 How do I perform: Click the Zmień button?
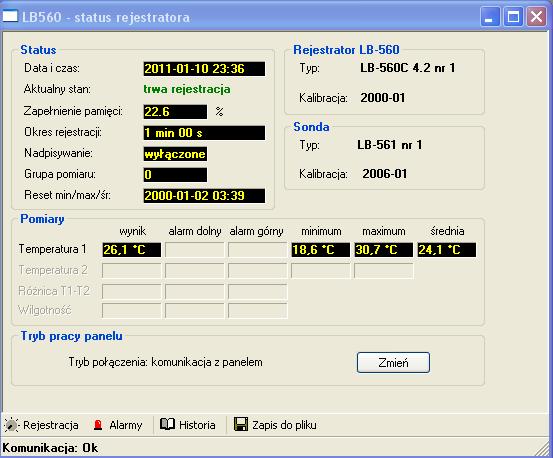tap(393, 362)
